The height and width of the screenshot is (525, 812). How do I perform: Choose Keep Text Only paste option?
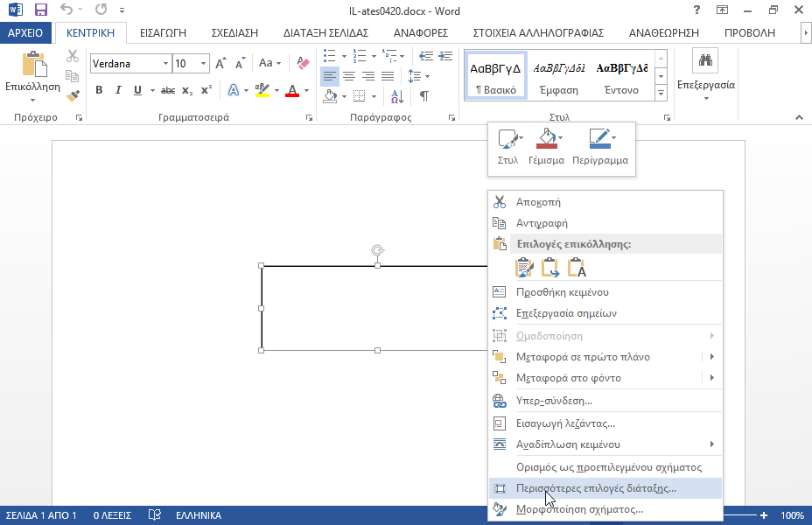coord(577,268)
